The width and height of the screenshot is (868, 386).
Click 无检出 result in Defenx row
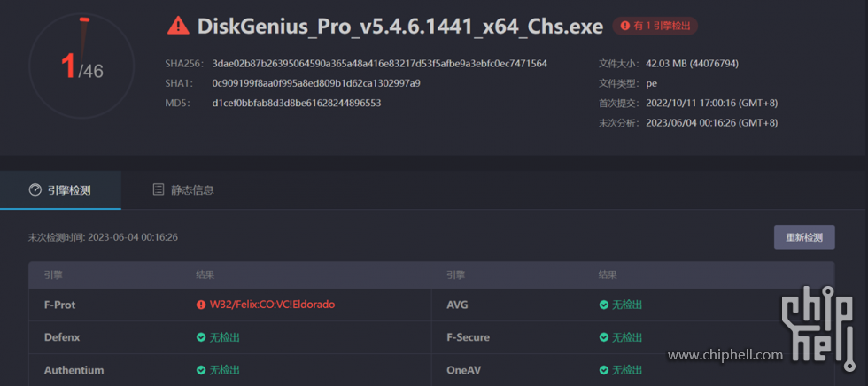[225, 337]
